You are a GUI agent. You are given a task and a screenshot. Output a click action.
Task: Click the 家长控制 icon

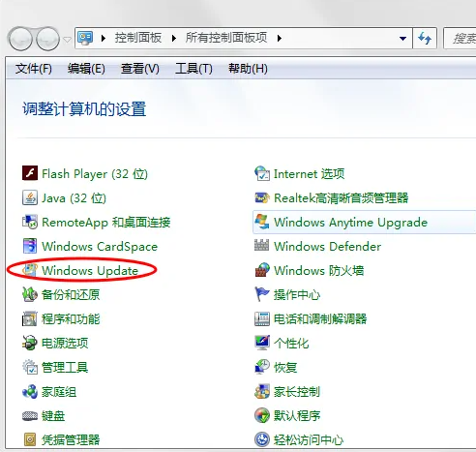[x=262, y=392]
